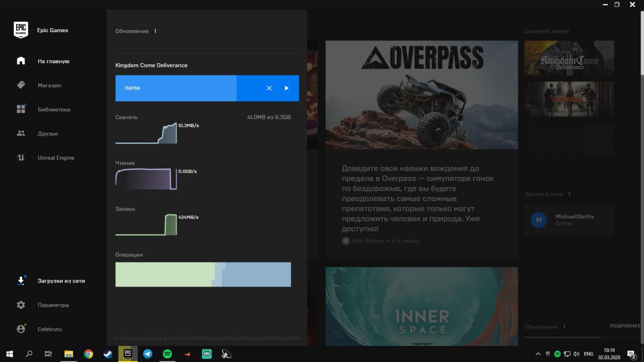Click the 'Запись' write speed graph
Image resolution: width=644 pixels, height=362 pixels.
[x=146, y=225]
